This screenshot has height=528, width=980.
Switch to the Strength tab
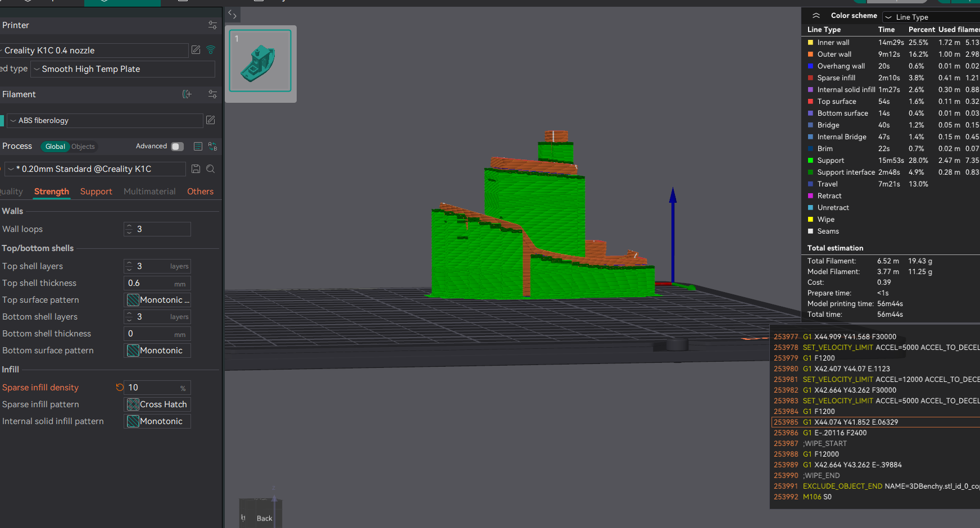click(x=52, y=192)
